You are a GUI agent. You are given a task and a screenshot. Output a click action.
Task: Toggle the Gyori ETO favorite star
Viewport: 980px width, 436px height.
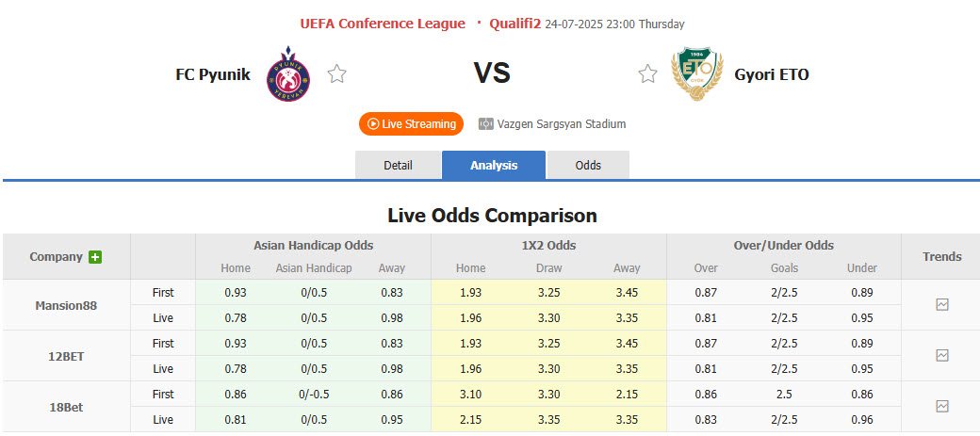click(647, 73)
